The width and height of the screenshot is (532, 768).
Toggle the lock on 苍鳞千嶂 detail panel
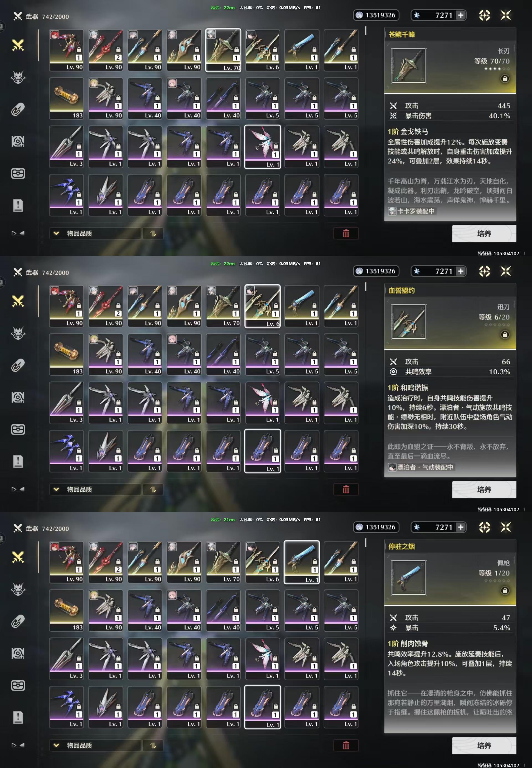pos(505,79)
